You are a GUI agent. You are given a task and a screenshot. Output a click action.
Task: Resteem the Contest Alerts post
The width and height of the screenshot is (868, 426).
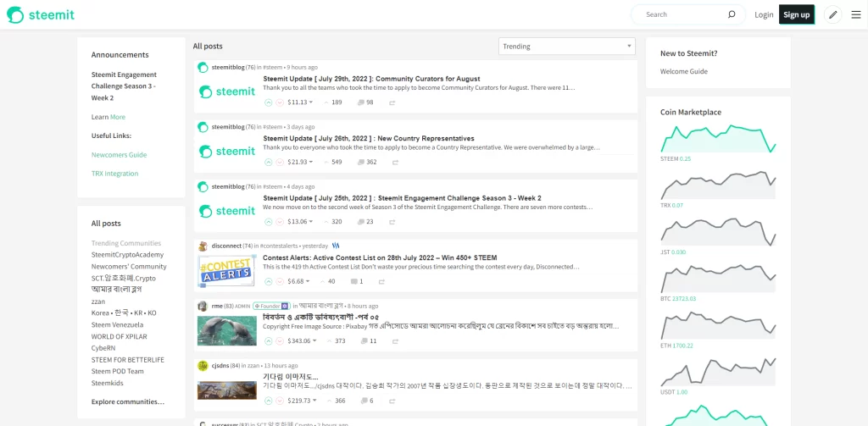click(x=381, y=282)
